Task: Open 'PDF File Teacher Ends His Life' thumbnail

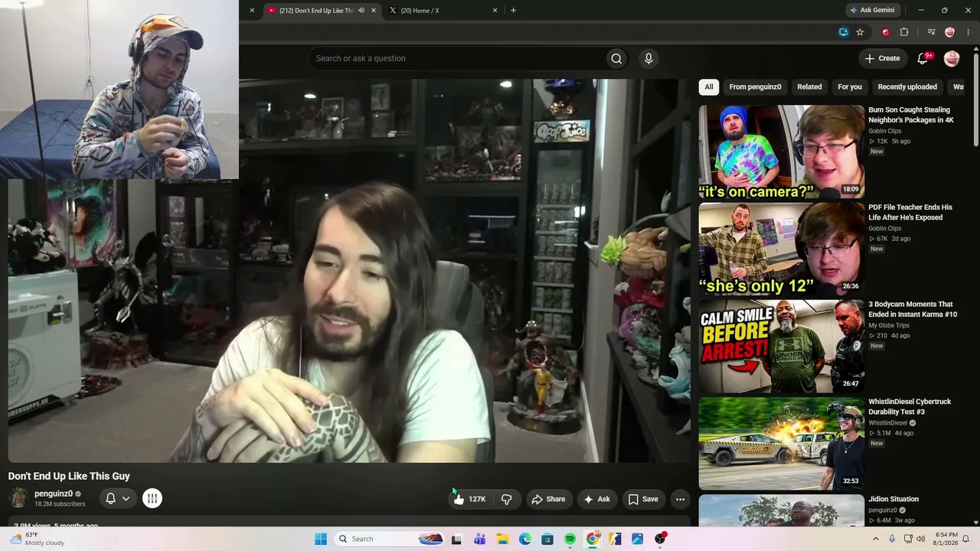Action: point(781,249)
